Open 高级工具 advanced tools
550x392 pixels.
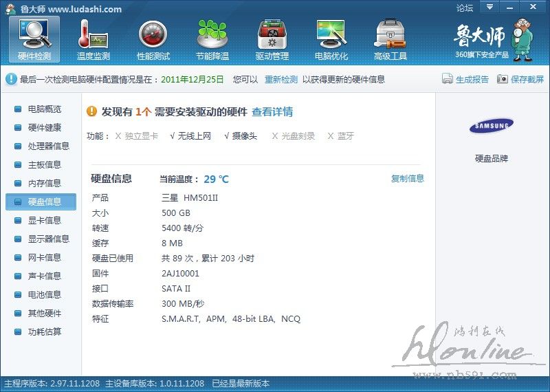[390, 39]
